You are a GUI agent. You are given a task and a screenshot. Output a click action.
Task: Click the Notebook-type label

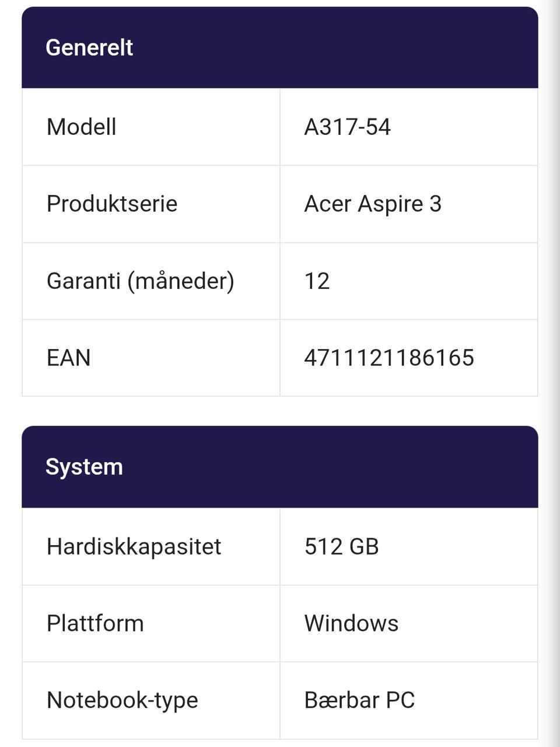pyautogui.click(x=123, y=700)
